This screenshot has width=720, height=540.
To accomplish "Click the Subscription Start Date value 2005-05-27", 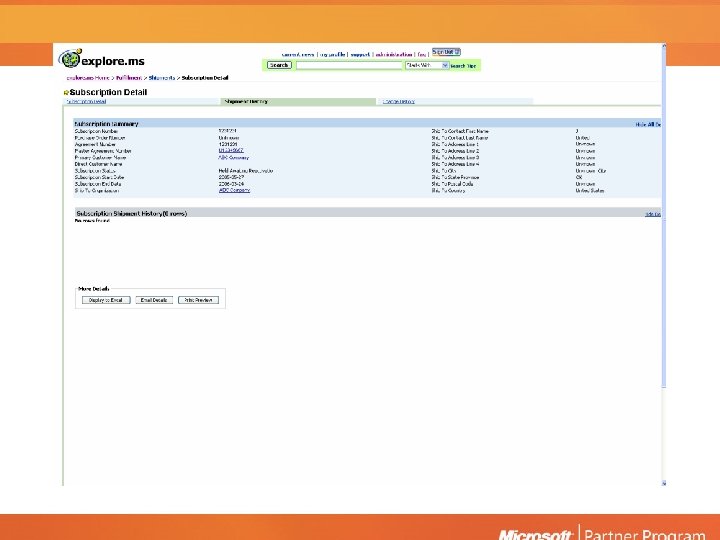I will 231,177.
